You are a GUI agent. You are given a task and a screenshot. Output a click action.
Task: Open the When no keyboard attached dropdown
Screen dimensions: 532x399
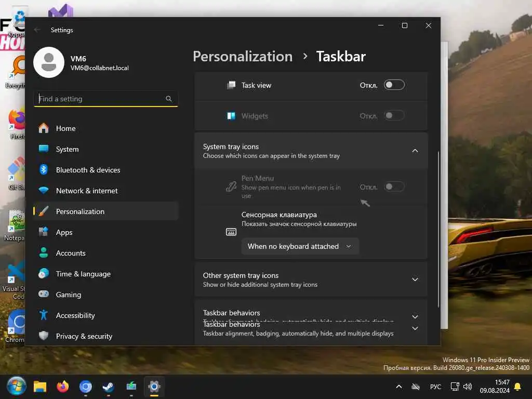300,246
